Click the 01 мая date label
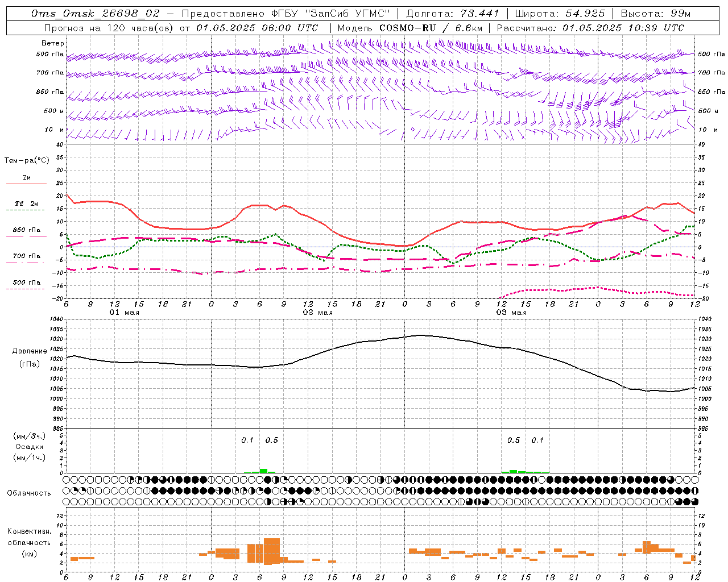This screenshot has height=582, width=728. [x=125, y=313]
